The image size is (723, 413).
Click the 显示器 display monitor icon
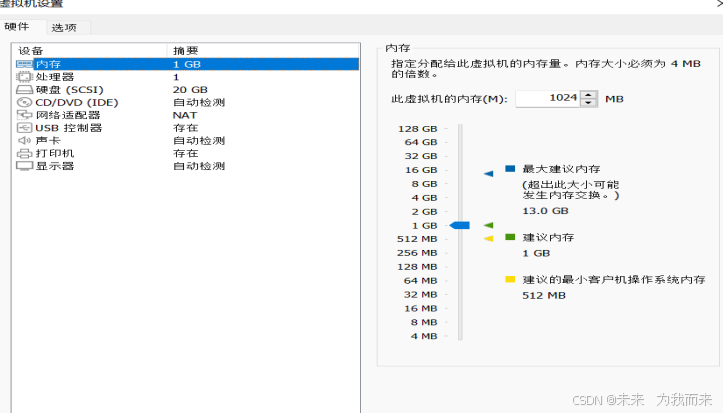click(24, 166)
